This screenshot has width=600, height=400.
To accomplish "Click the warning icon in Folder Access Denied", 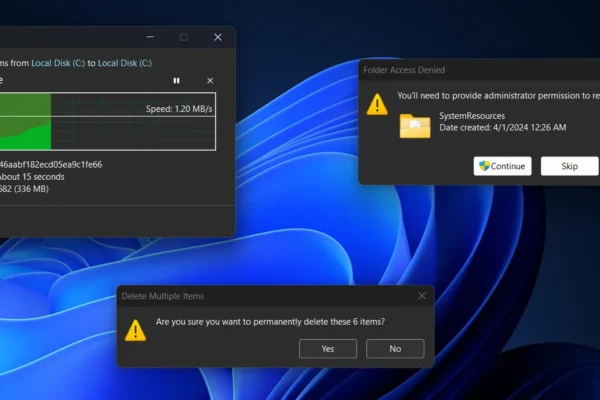I will click(x=377, y=104).
